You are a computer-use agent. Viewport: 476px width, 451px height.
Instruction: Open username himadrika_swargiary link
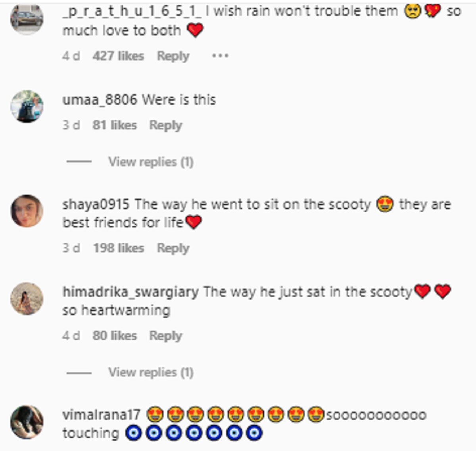pyautogui.click(x=131, y=292)
